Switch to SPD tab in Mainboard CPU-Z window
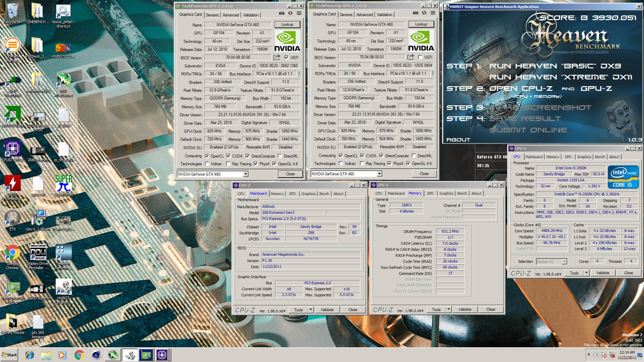Viewport: 644px width, 362px height. (292, 194)
